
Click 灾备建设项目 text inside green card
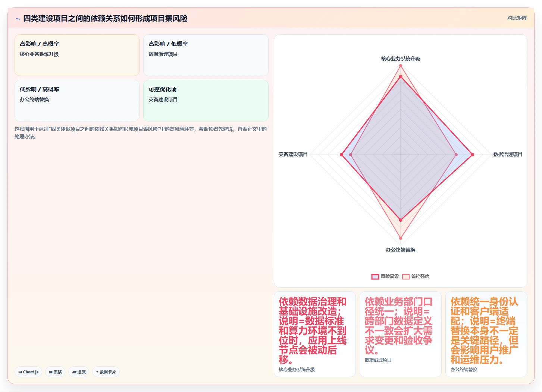pyautogui.click(x=163, y=99)
